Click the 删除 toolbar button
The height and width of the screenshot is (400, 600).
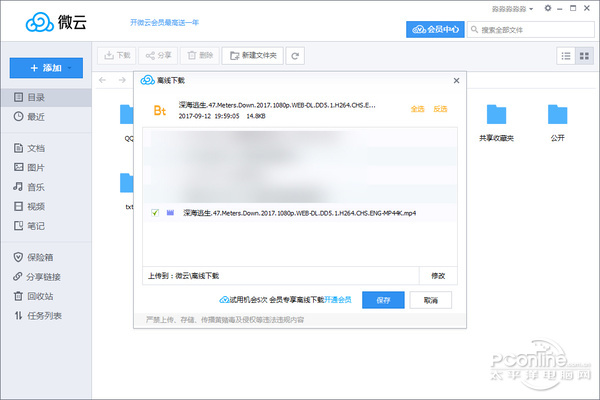coord(200,56)
